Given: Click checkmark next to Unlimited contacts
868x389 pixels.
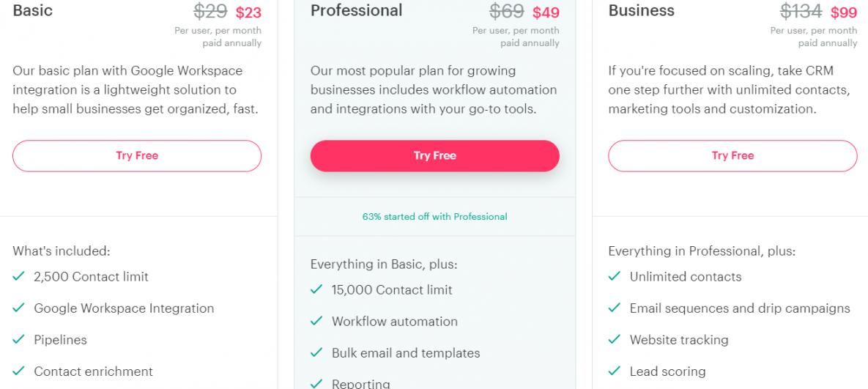Looking at the screenshot, I should (615, 277).
